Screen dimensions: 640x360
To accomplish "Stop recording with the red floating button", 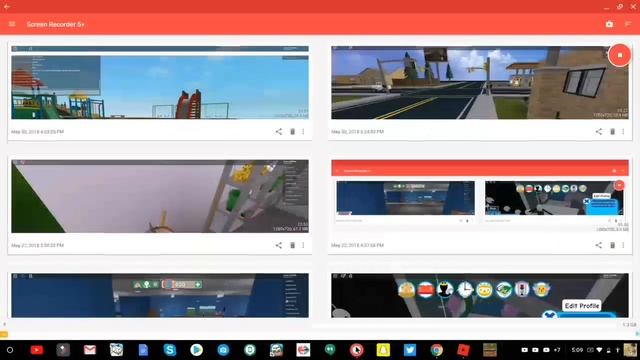I will click(619, 55).
